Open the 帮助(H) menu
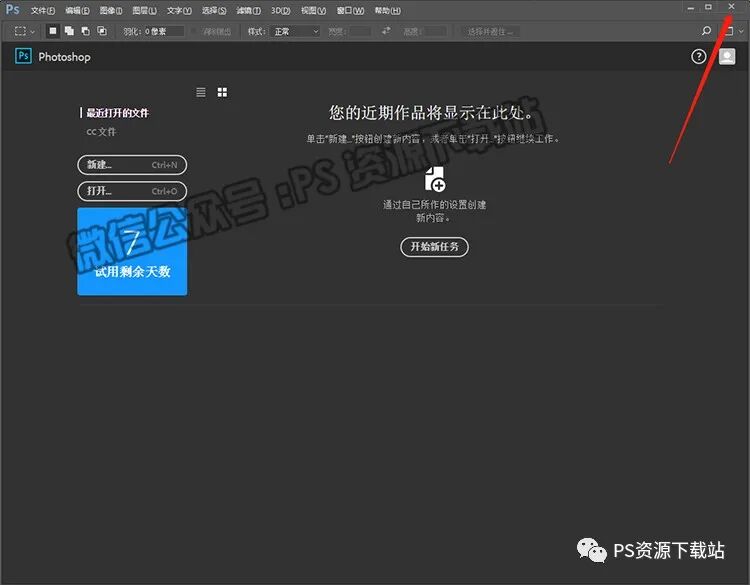The image size is (750, 585). point(387,10)
